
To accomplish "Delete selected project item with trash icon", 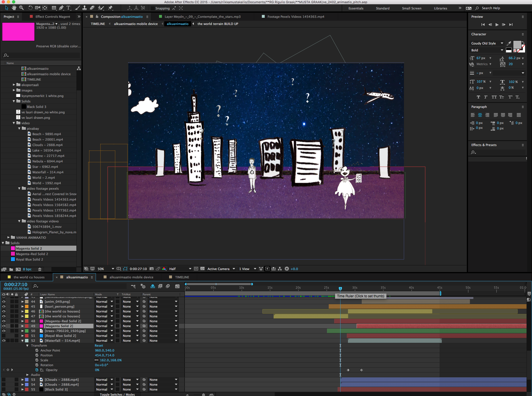I will pos(40,269).
